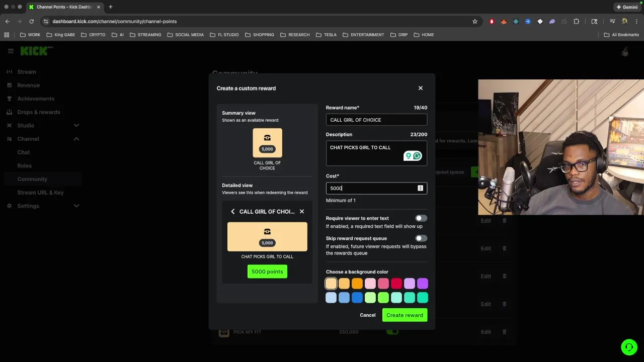Click the Cost field stepper arrows
Screen dimensions: 644x362
420,188
